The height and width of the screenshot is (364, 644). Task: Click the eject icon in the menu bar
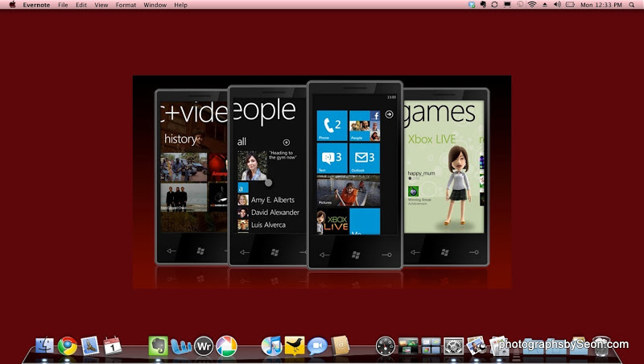(x=545, y=5)
